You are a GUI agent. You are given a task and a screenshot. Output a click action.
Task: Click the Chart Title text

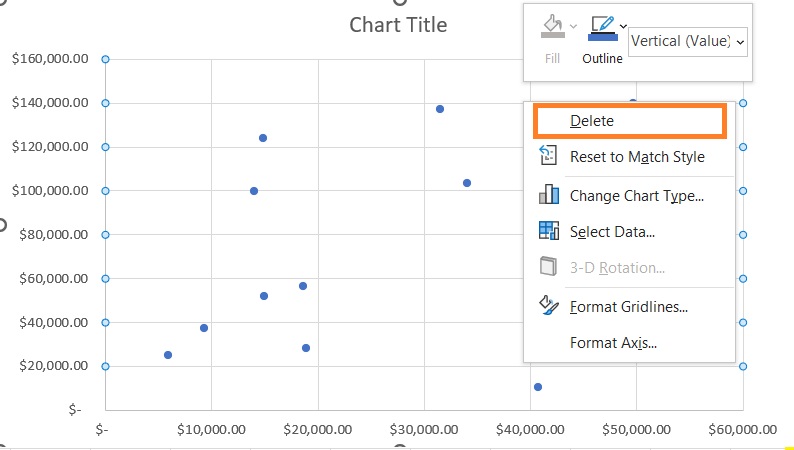[x=399, y=25]
